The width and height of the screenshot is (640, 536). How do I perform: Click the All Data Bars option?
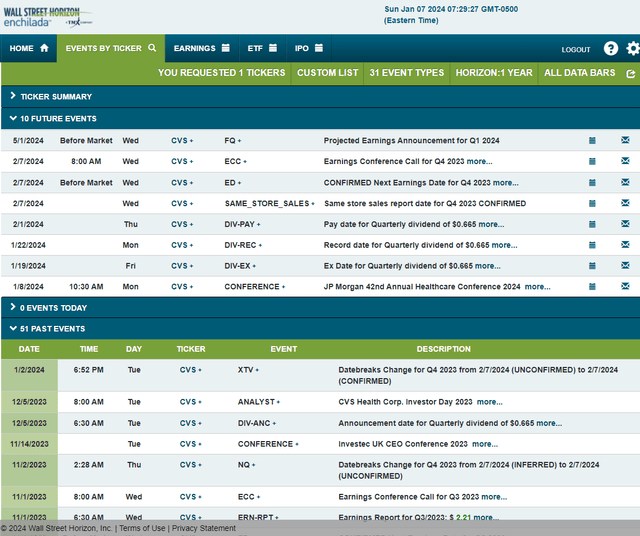(x=579, y=73)
